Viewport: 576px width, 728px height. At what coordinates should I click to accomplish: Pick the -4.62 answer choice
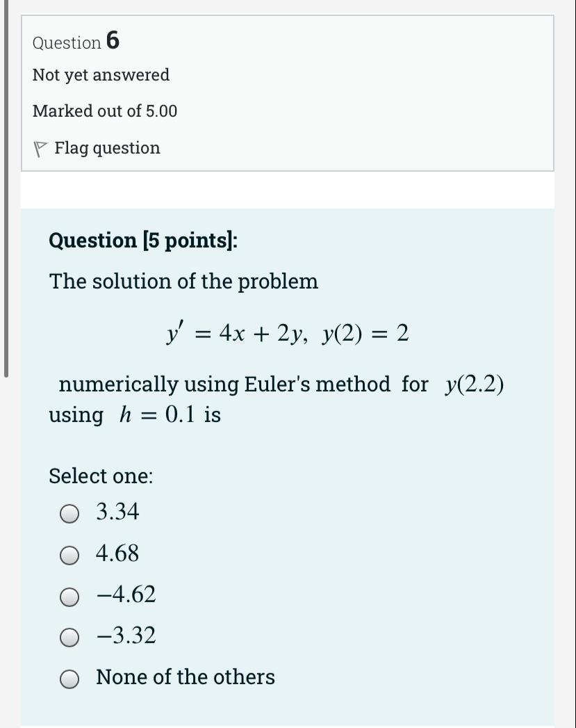click(x=69, y=595)
